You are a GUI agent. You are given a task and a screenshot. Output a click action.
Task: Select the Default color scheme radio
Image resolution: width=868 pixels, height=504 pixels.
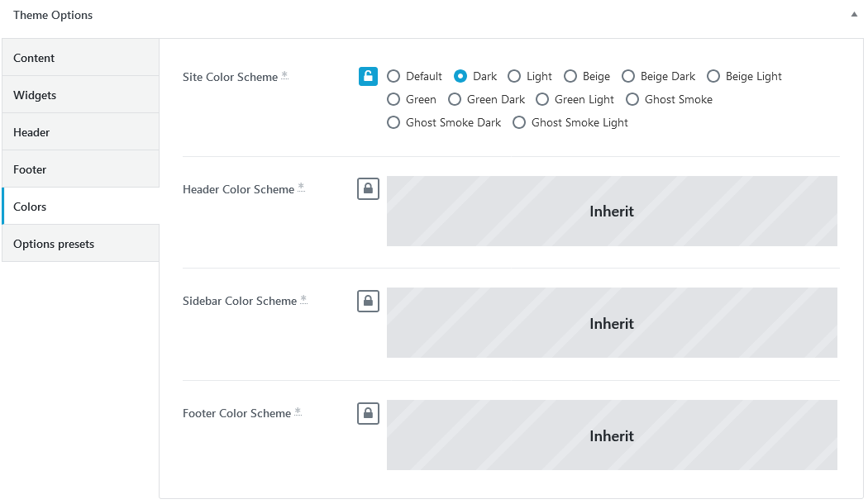393,76
